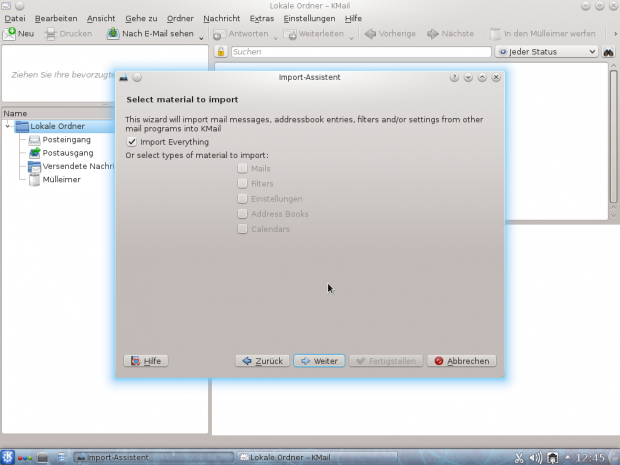Open the Jeder Status dropdown
620x465 pixels.
(x=547, y=51)
